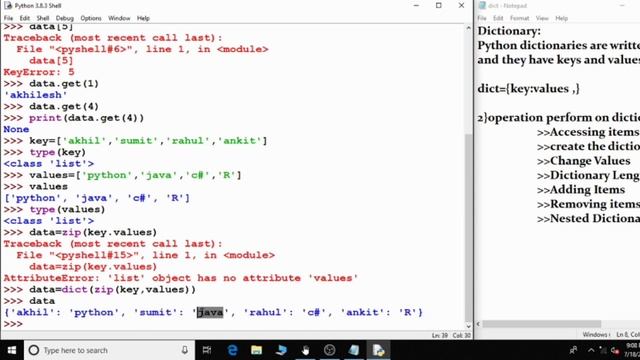Viewport: 640px width, 360px height.
Task: Close the Python Shell window
Action: [461, 6]
